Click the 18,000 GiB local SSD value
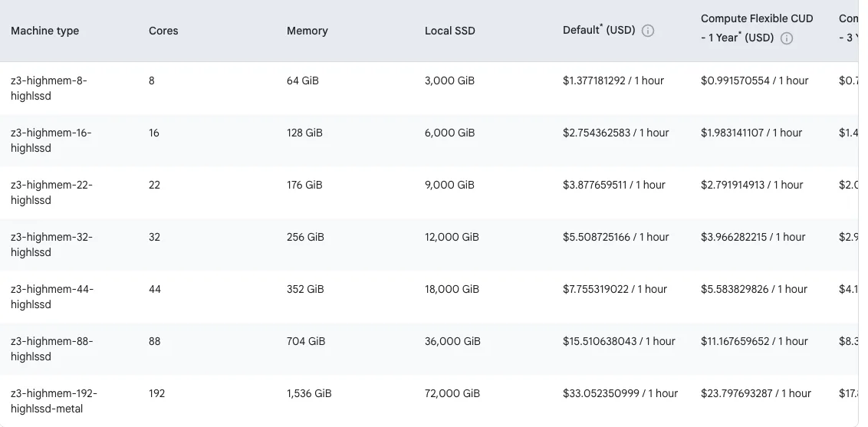This screenshot has width=868, height=427. [452, 289]
